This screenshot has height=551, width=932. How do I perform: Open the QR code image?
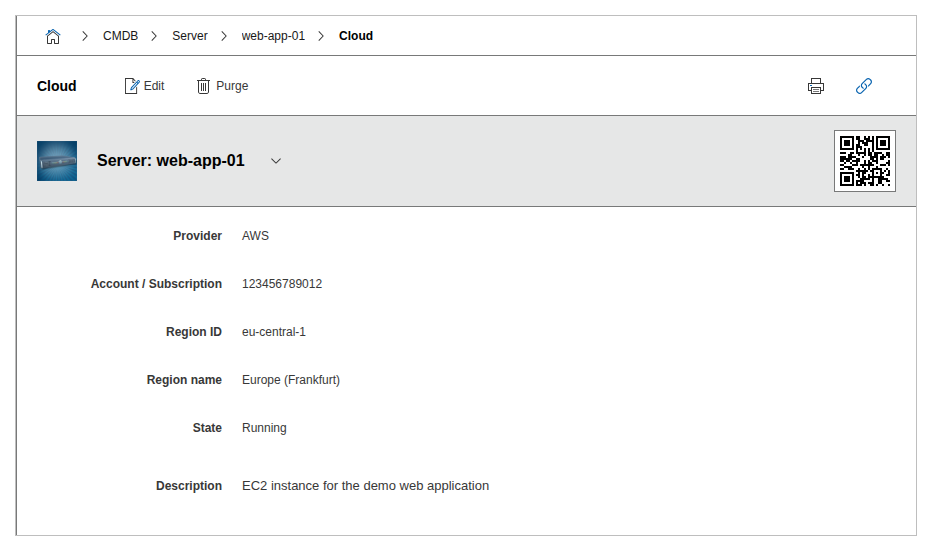click(x=865, y=161)
